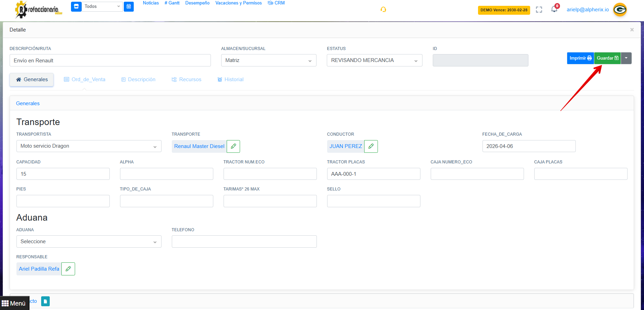Click the green Guardar button
The image size is (644, 310).
(x=607, y=58)
